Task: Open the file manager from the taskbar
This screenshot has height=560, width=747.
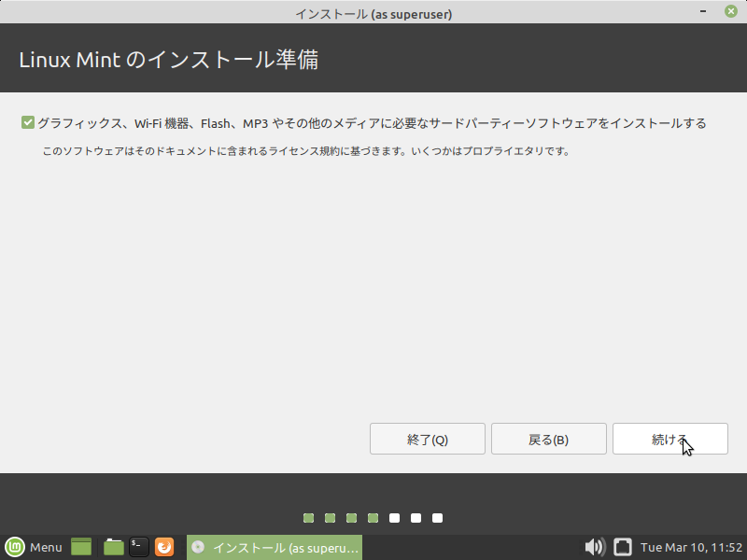Action: pos(114,547)
